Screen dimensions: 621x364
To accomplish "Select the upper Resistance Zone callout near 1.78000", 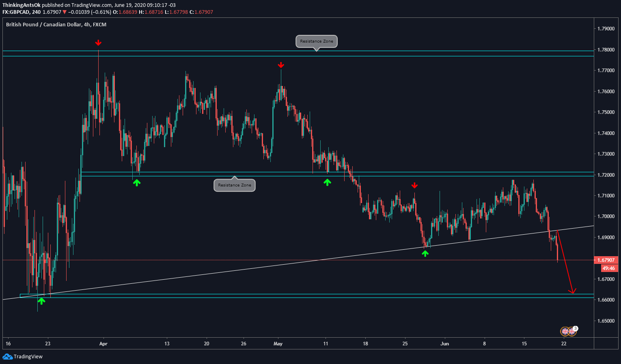I will click(x=317, y=41).
